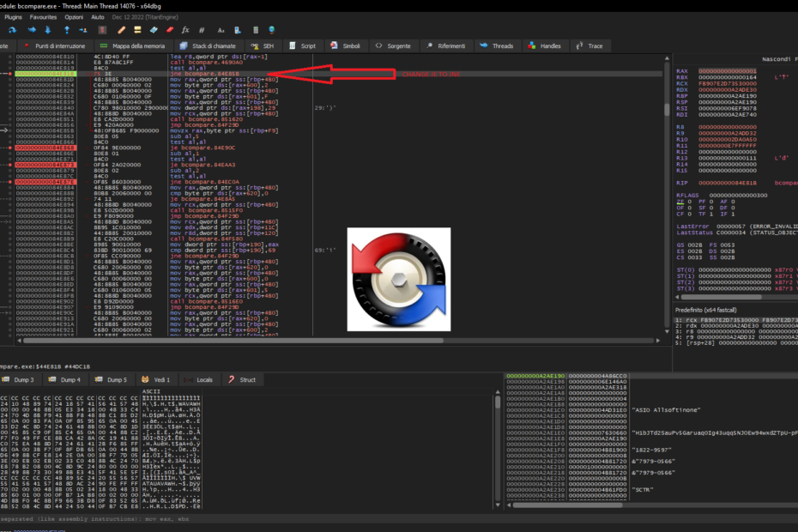The image size is (798, 532).
Task: Select the RAX register value
Action: coord(728,71)
